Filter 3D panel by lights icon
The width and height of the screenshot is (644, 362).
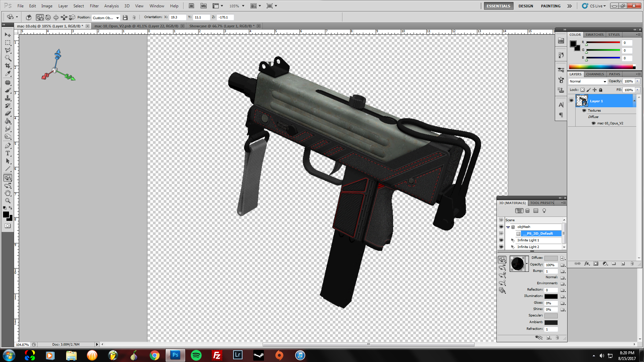544,211
